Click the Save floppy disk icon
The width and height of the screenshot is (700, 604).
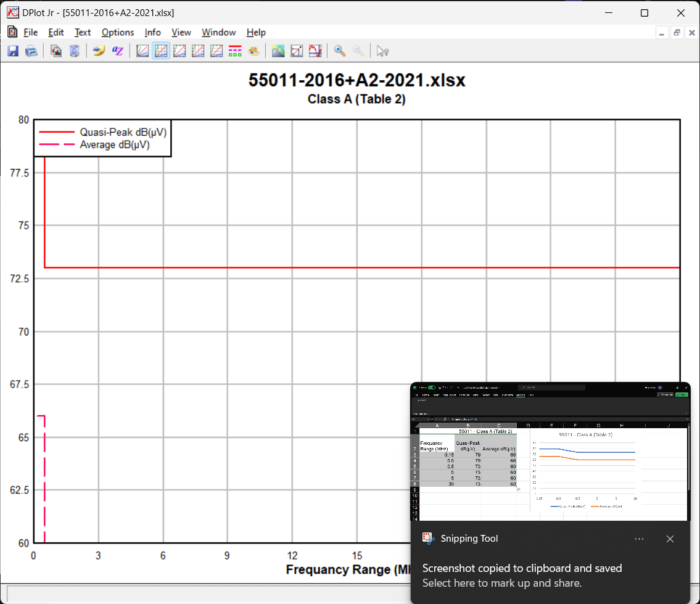(x=13, y=51)
